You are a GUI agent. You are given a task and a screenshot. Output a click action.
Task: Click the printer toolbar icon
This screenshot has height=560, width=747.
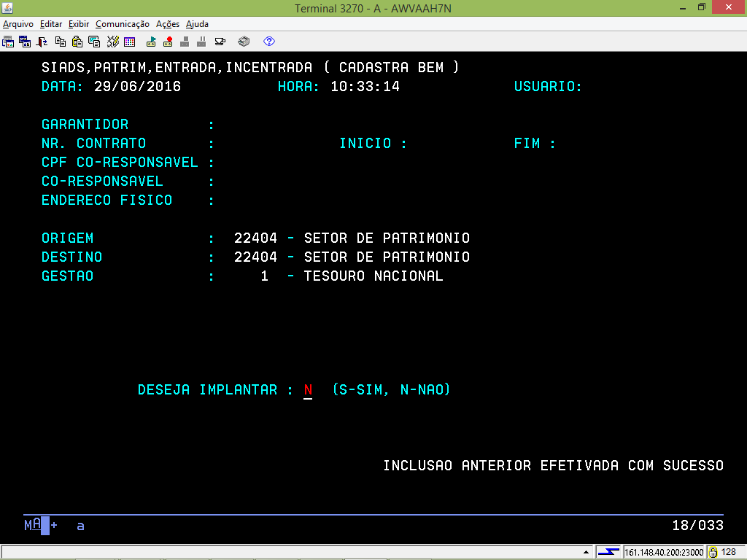pos(244,42)
